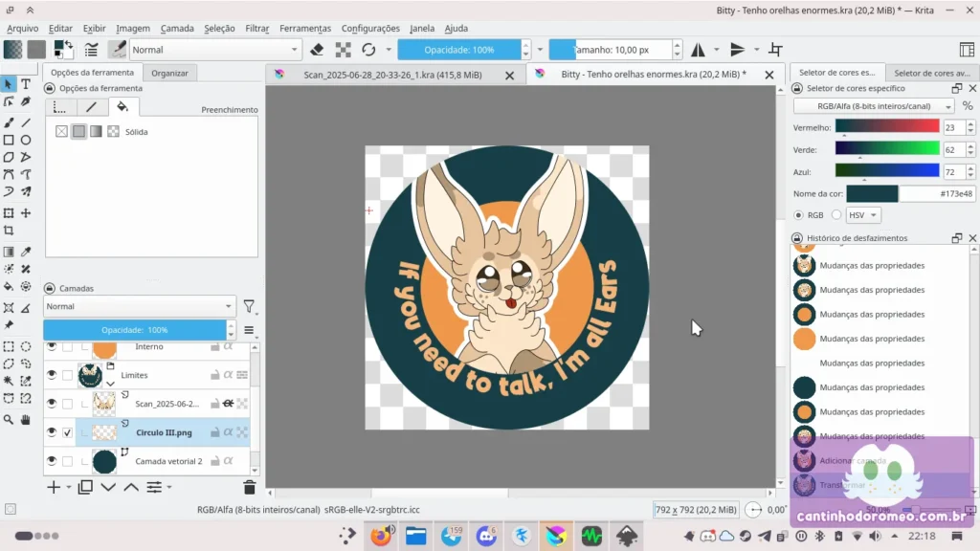Open the Arquivo menu
The width and height of the screenshot is (980, 551).
pyautogui.click(x=23, y=28)
